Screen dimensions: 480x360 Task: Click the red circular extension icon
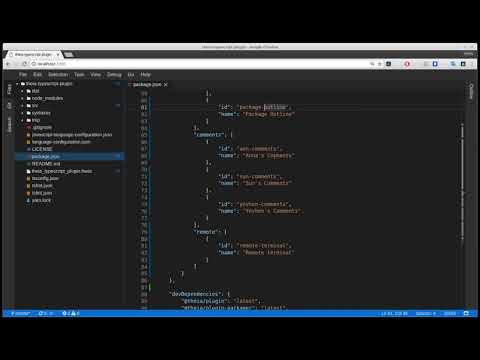click(x=407, y=64)
